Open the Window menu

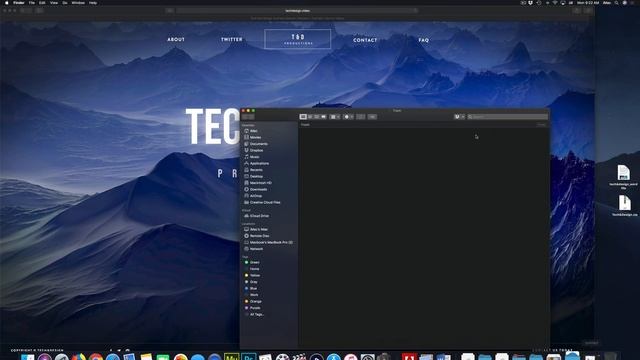pos(78,2)
